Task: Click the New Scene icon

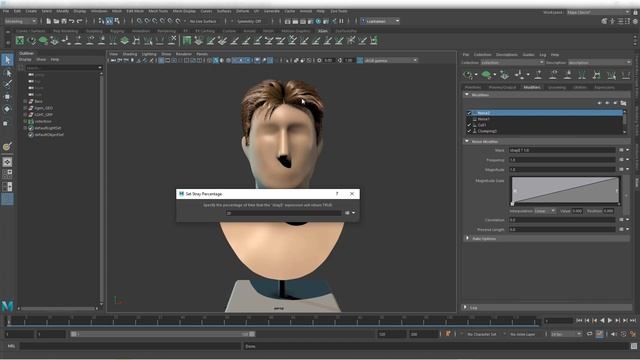Action: (49, 21)
